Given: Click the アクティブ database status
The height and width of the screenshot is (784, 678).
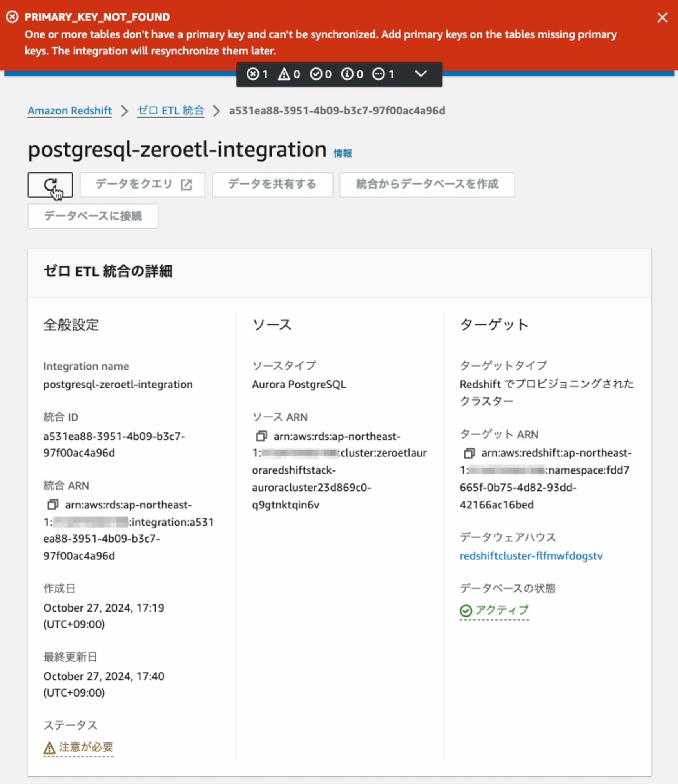Looking at the screenshot, I should (494, 610).
